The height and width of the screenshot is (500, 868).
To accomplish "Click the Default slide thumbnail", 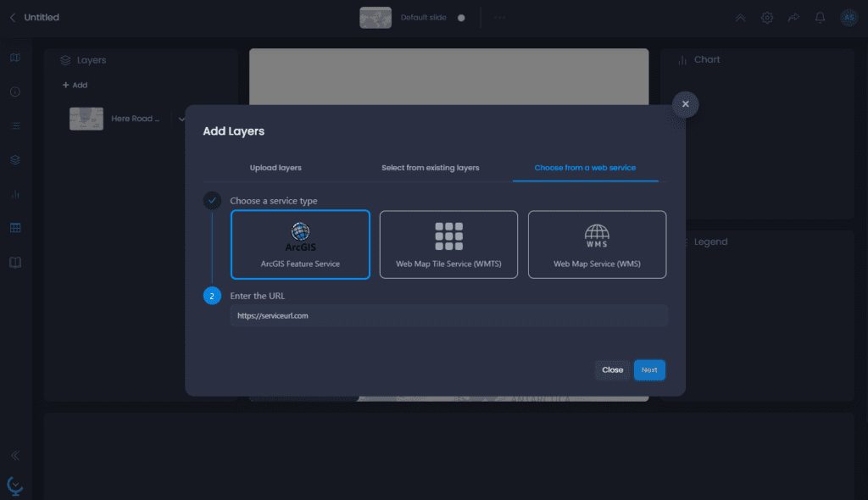I will [376, 18].
